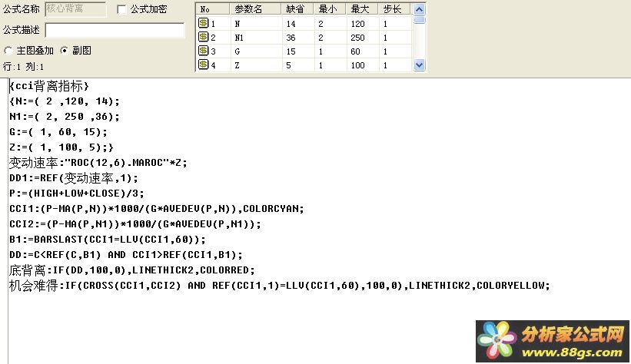The height and width of the screenshot is (364, 631).
Task: Click the 公式名称 input field
Action: (x=75, y=9)
